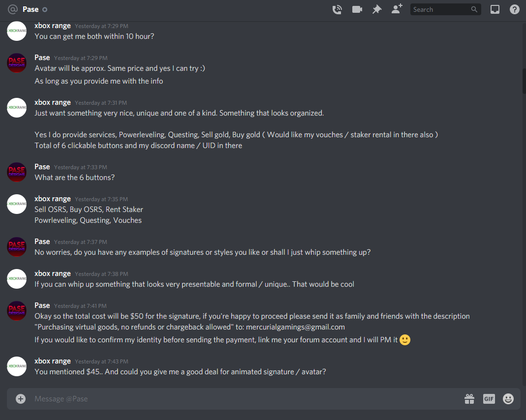Screen dimensions: 526x420
Task: Click xbox range username at 7:43 PM
Action: (x=52, y=361)
